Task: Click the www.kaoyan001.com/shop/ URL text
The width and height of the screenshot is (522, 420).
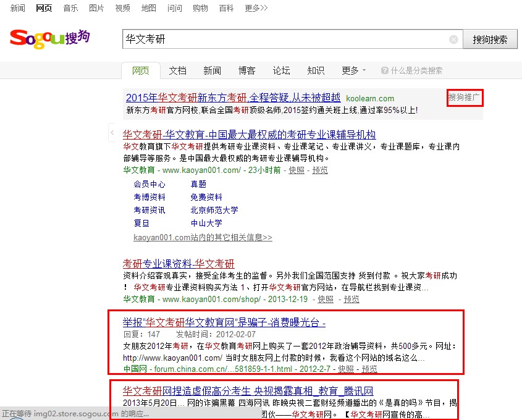Action: click(211, 299)
